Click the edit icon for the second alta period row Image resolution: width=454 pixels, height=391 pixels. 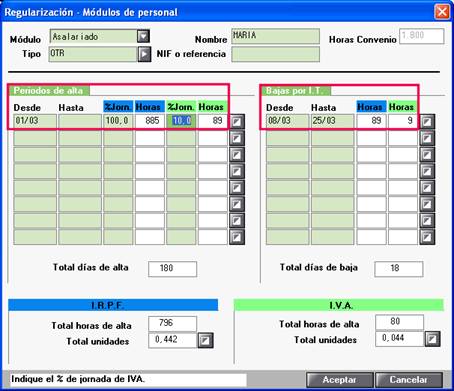click(x=237, y=138)
